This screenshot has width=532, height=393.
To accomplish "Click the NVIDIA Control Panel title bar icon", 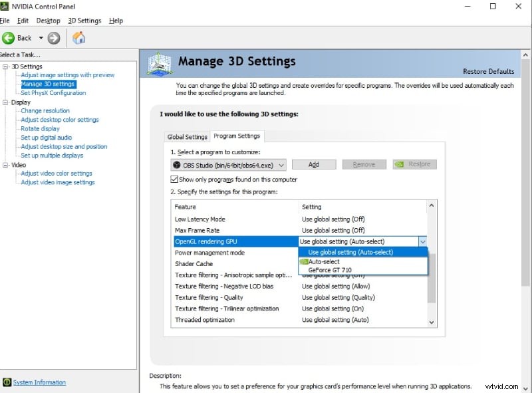I will (5, 6).
